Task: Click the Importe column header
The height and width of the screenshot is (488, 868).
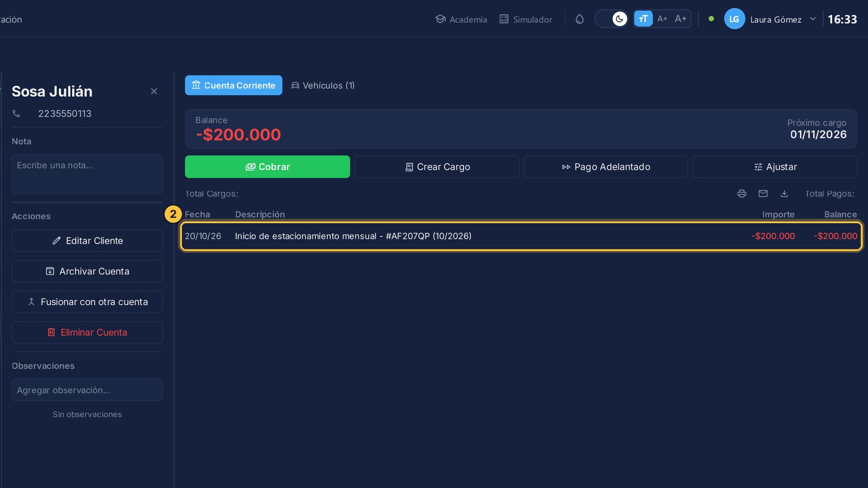Action: tap(778, 214)
